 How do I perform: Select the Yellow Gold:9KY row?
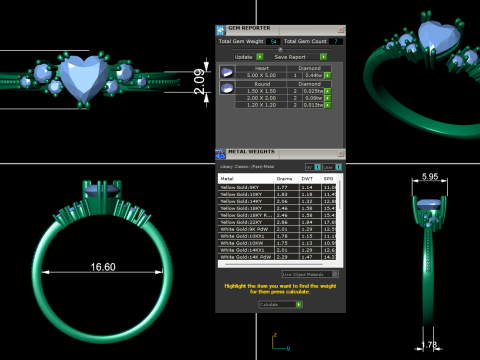pos(277,187)
